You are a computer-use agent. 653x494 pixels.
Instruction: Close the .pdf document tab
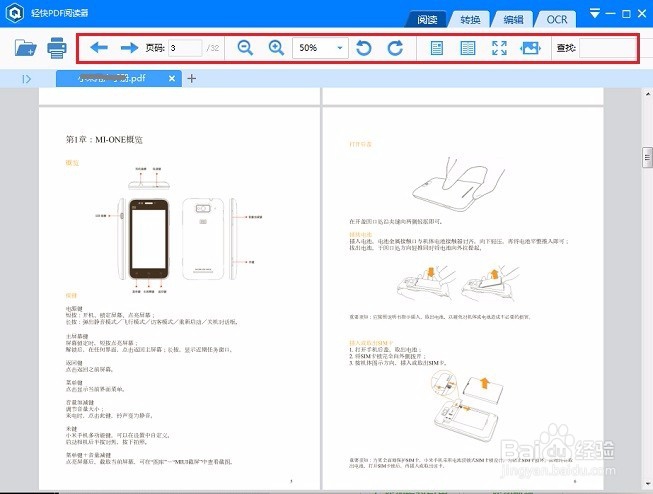172,78
